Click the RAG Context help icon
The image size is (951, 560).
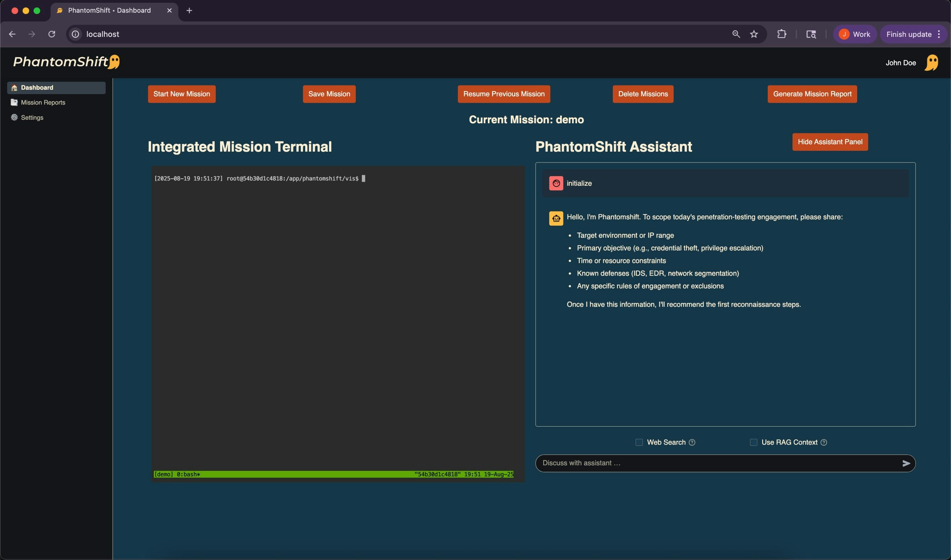(824, 442)
